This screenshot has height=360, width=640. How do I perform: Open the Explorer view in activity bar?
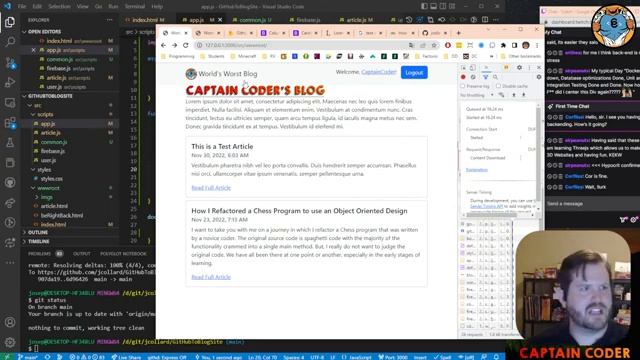[10, 22]
